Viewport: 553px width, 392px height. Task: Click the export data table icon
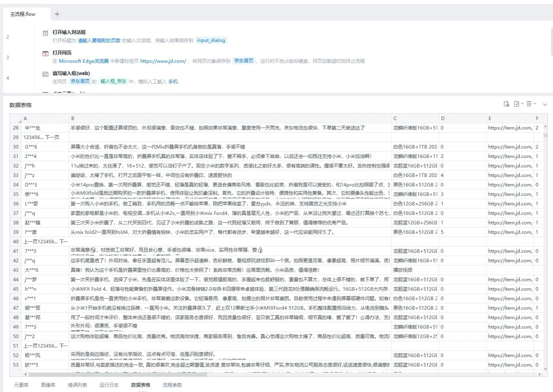pos(516,104)
